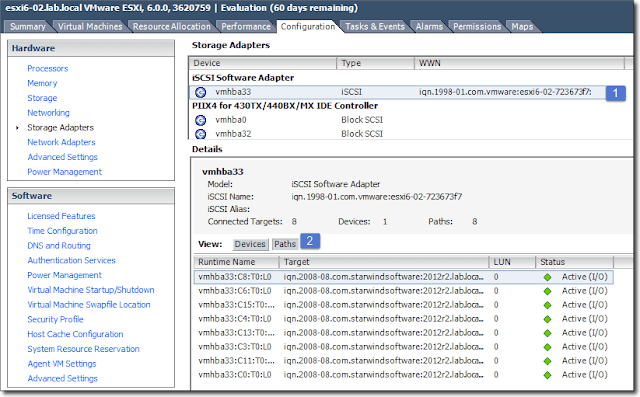Click green status diamond for vmhba33:C4:T0:L0
The width and height of the screenshot is (640, 397).
click(x=547, y=319)
